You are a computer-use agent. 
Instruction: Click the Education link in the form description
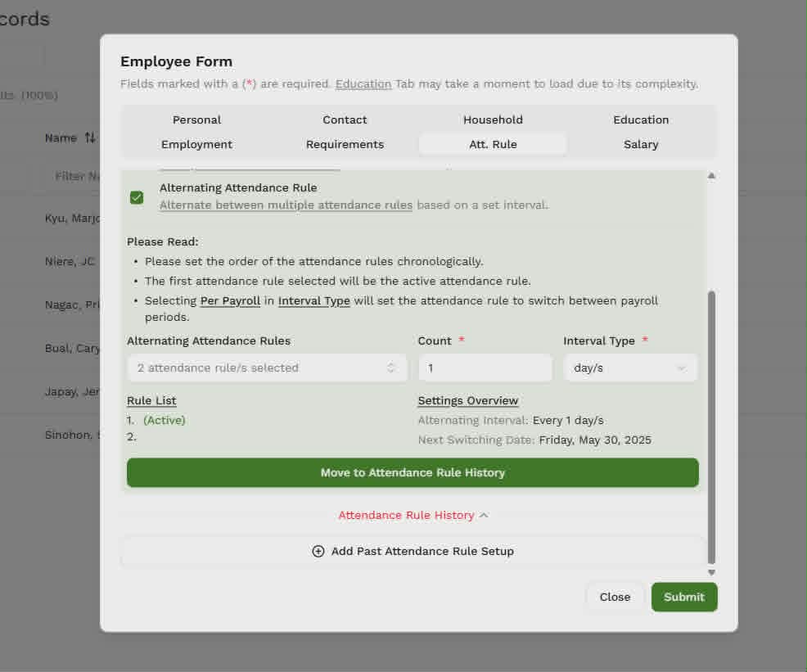click(363, 83)
